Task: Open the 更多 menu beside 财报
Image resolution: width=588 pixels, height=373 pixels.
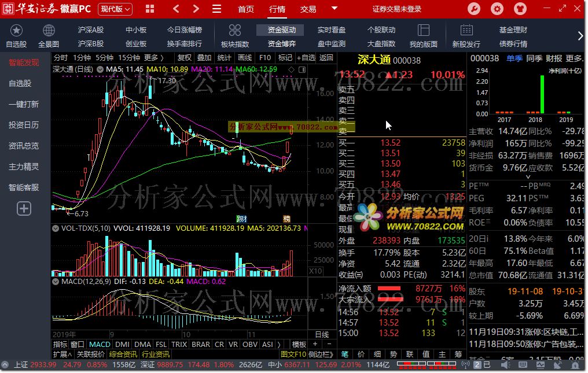Action: tap(575, 58)
